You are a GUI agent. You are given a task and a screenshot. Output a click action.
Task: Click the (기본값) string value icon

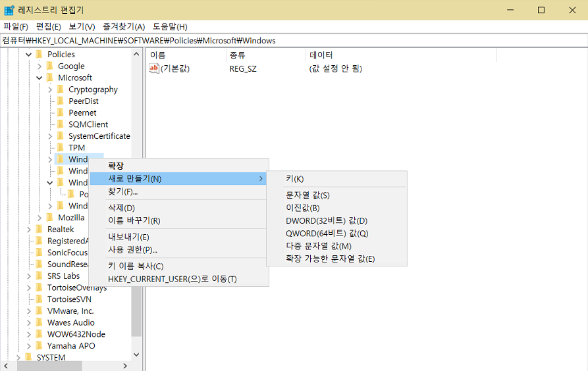tap(154, 68)
